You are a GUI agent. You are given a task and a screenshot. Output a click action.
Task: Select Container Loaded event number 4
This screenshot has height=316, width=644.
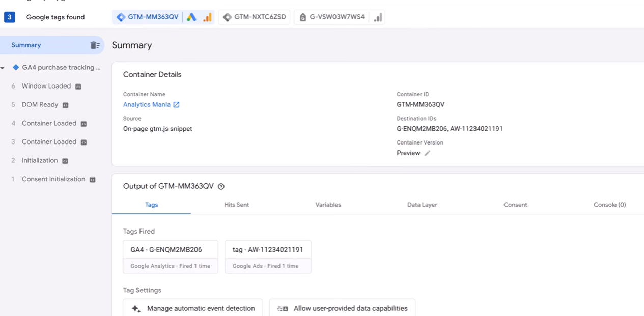pos(49,123)
